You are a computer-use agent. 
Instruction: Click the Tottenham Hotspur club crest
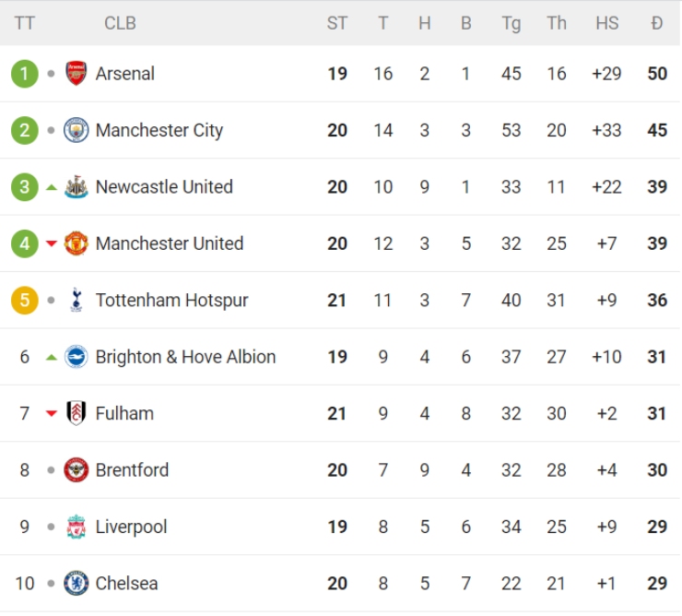(76, 300)
